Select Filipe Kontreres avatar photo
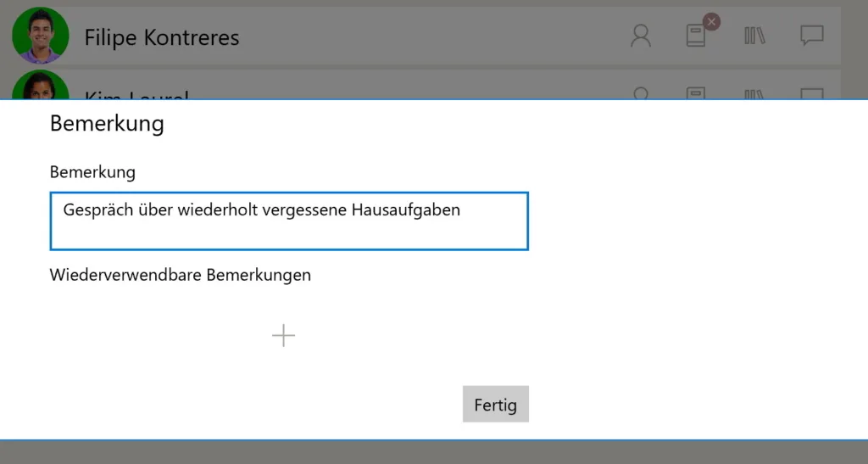Screen dimensions: 868x464 [41, 36]
